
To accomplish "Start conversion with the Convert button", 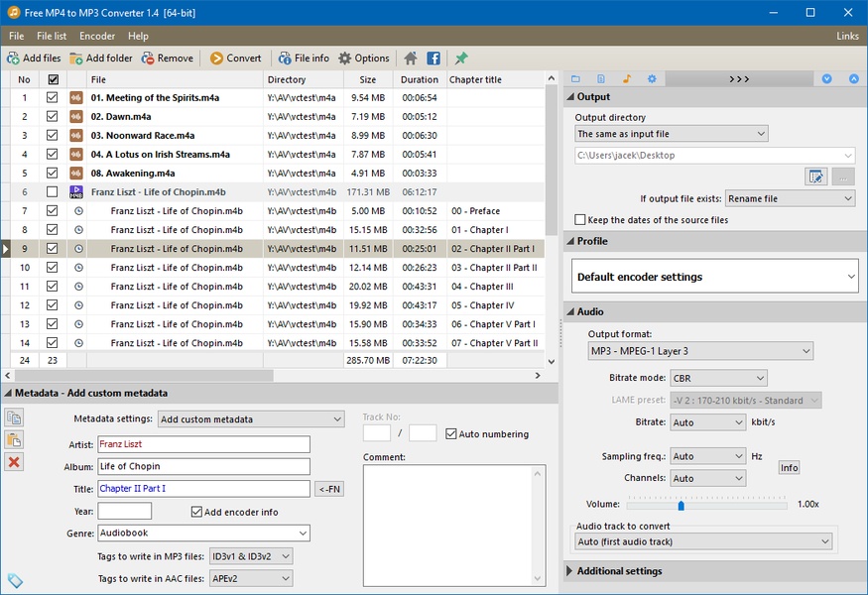I will coord(235,59).
